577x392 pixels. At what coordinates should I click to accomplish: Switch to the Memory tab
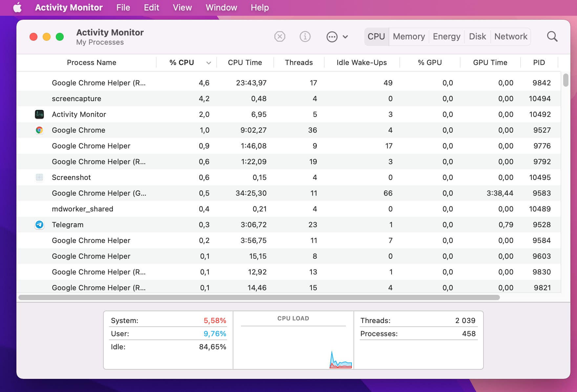click(x=409, y=36)
